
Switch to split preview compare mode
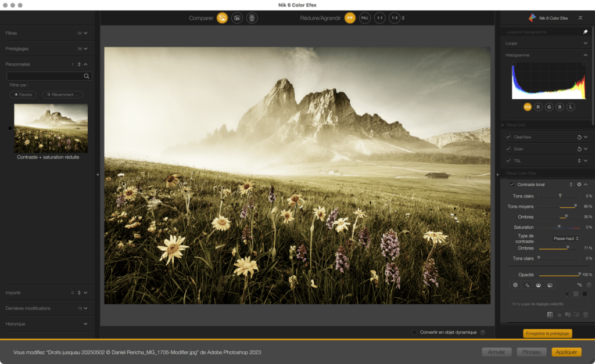[237, 18]
